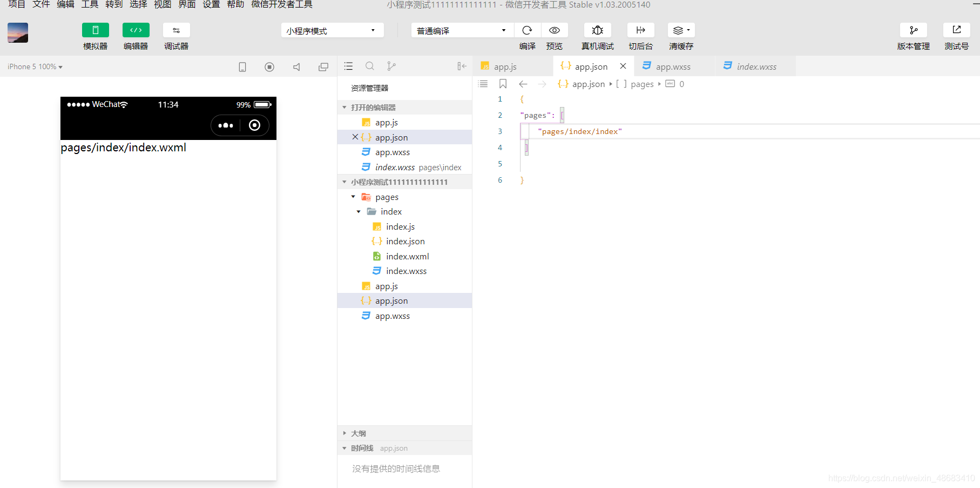Image resolution: width=980 pixels, height=488 pixels.
Task: Open the 普通编译 compile mode dropdown
Action: (462, 30)
